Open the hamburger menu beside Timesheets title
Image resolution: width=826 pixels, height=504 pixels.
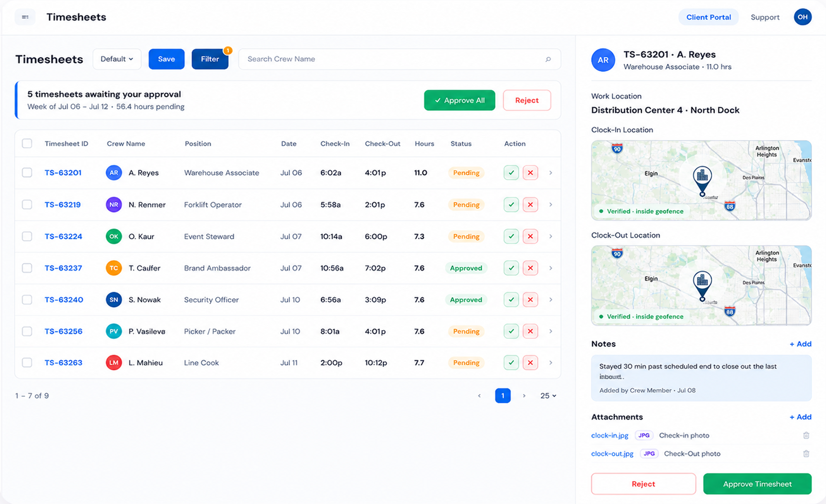pyautogui.click(x=25, y=17)
